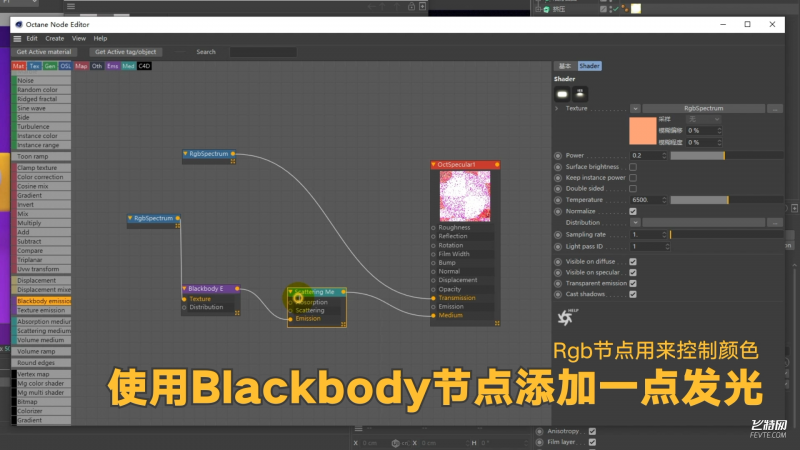
Task: Click the Distribution port on Blackbody node
Action: [x=184, y=307]
